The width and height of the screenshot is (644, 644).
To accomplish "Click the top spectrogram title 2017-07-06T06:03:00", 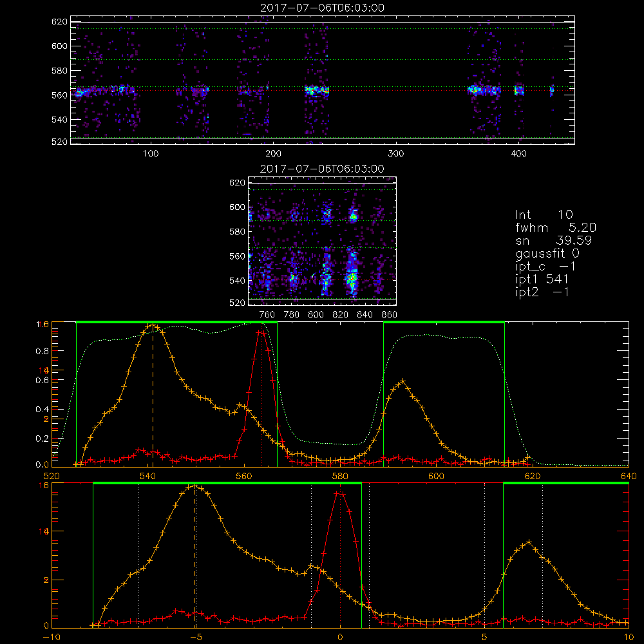I will (323, 8).
